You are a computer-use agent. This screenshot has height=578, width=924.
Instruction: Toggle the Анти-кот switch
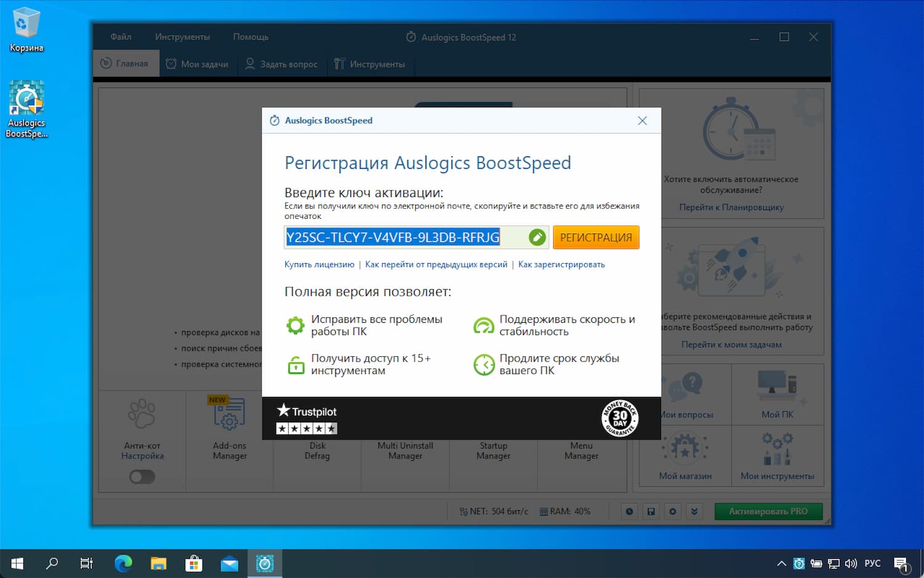coord(142,477)
